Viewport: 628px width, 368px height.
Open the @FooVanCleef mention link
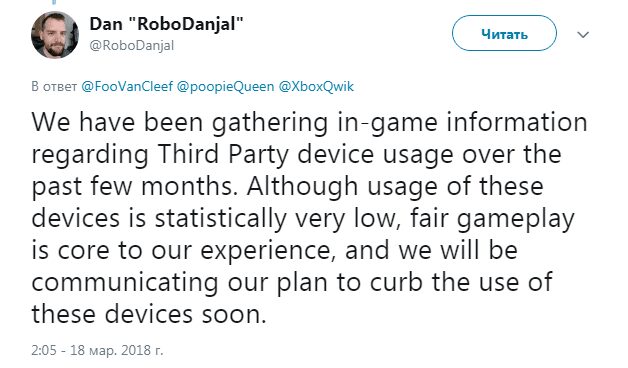point(127,86)
